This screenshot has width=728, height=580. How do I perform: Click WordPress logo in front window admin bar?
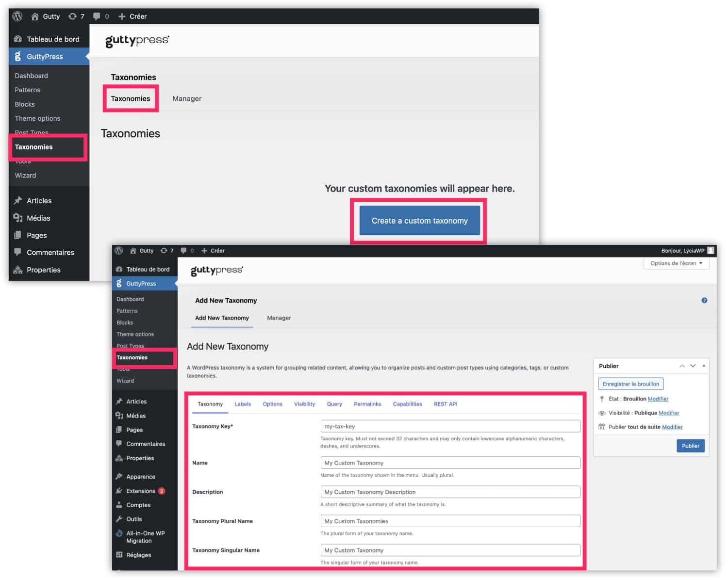[x=118, y=251]
